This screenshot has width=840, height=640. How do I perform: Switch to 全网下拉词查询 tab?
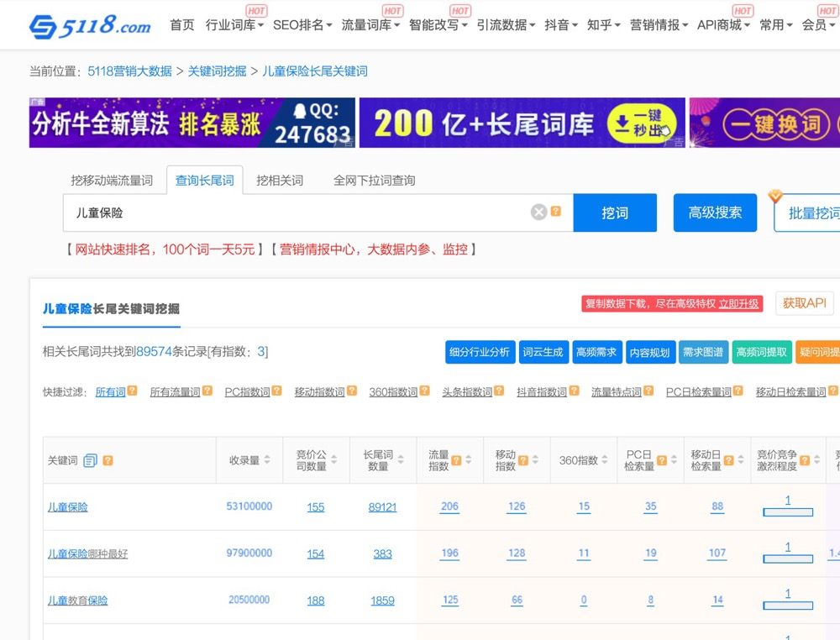point(374,181)
